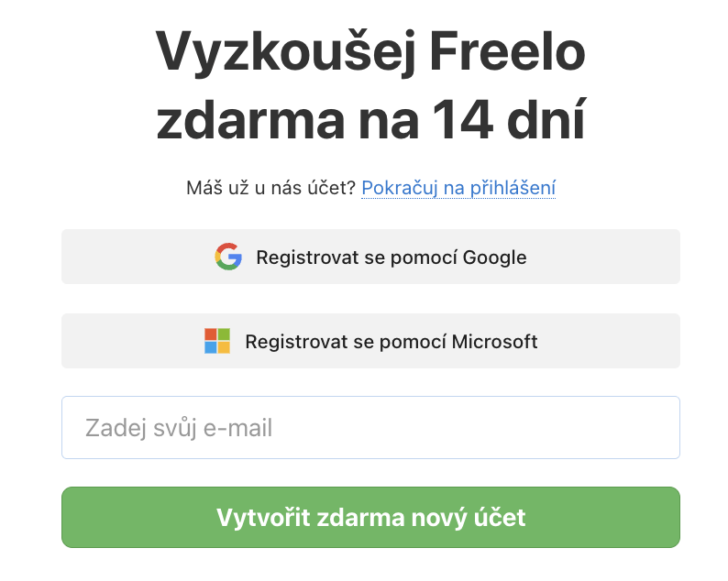728x581 pixels.
Task: Click the blue square of Microsoft logo
Action: click(x=211, y=347)
